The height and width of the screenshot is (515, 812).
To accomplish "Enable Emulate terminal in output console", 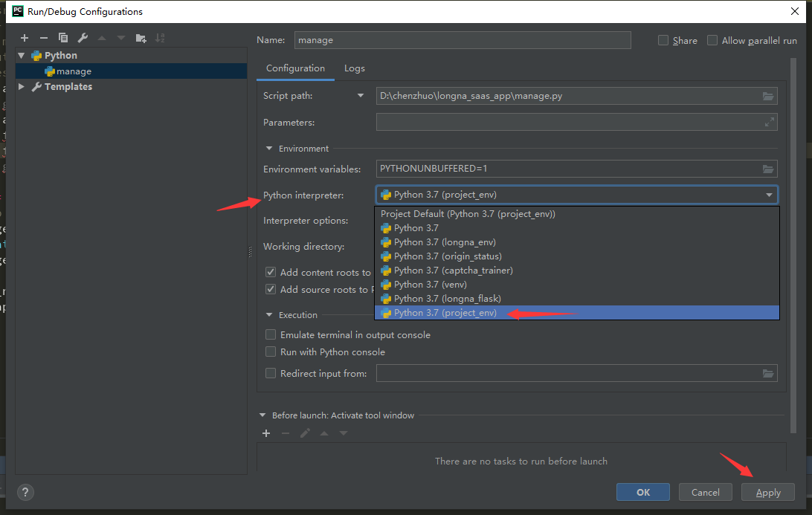I will pos(271,335).
